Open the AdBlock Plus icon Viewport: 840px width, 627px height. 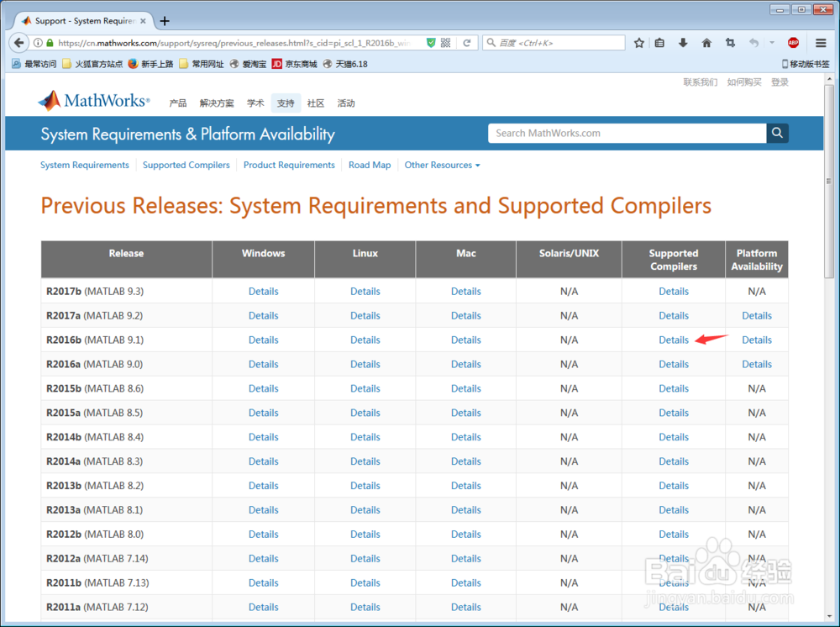(x=794, y=43)
